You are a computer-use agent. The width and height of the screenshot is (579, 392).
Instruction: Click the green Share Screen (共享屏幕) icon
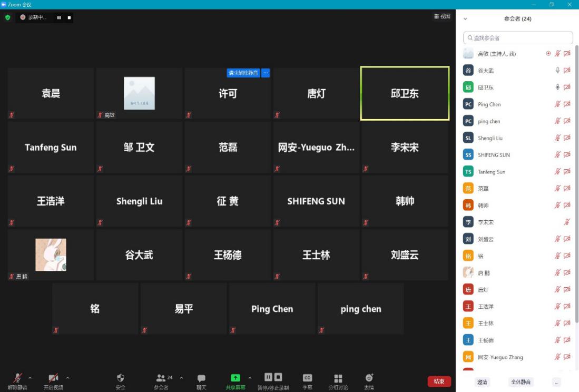point(235,378)
